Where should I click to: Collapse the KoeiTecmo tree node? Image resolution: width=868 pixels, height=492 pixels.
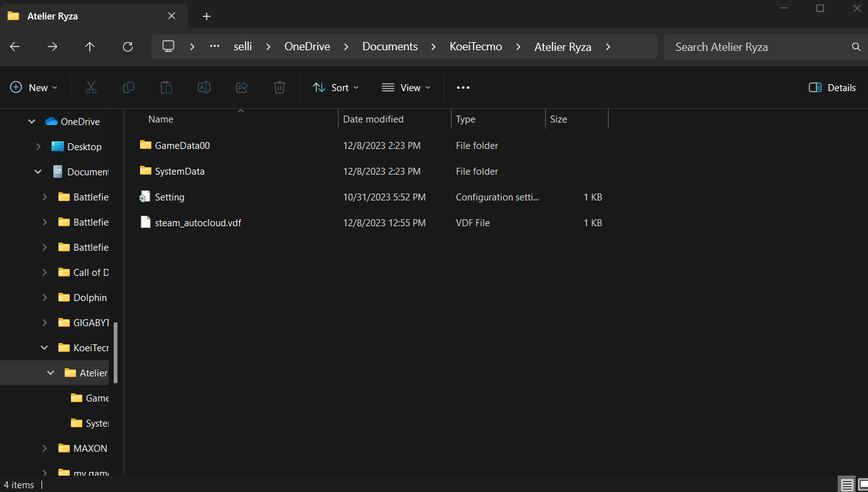(45, 347)
